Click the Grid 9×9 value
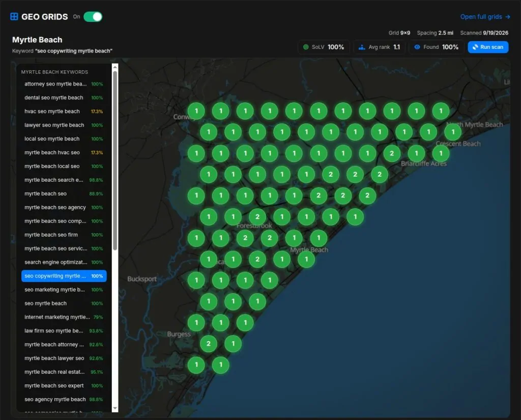Screen dimensions: 521x420 coord(405,33)
